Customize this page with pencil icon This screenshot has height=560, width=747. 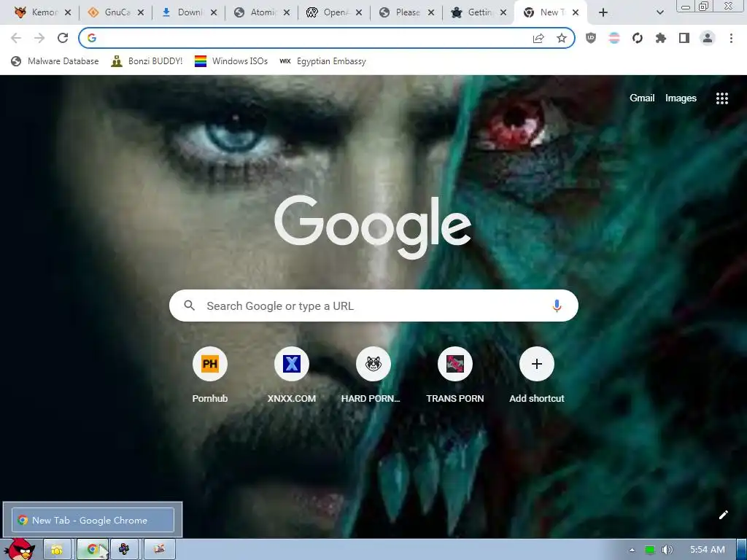pyautogui.click(x=723, y=515)
